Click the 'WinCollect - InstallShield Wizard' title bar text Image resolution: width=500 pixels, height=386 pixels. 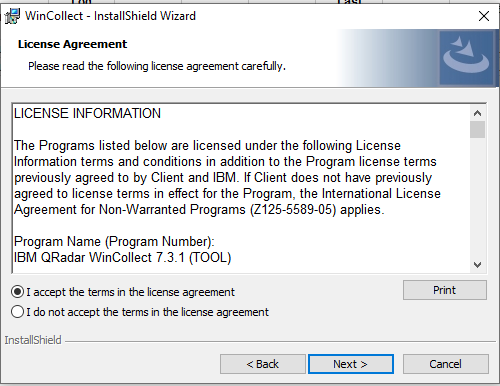tap(110, 16)
